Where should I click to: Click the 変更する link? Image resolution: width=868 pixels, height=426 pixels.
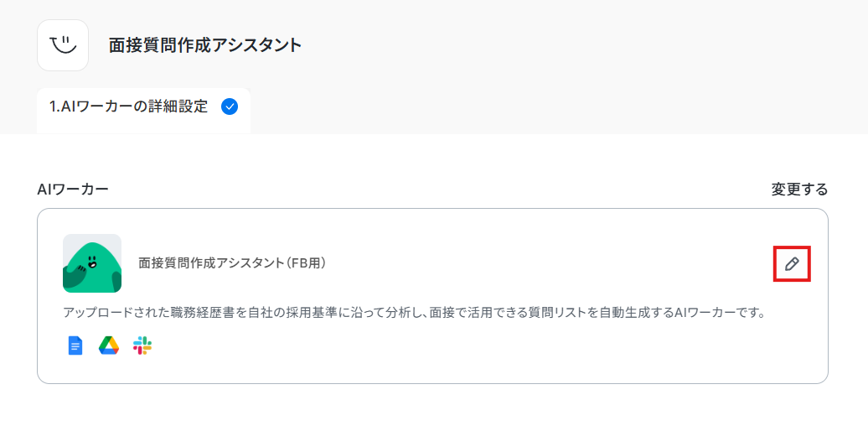click(x=799, y=190)
